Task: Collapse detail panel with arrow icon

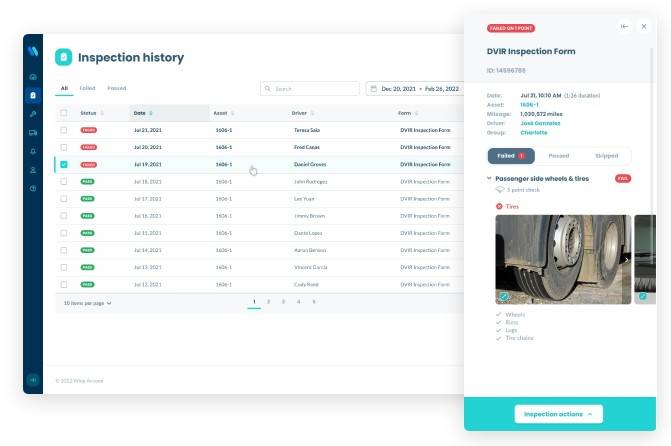Action: [x=624, y=27]
